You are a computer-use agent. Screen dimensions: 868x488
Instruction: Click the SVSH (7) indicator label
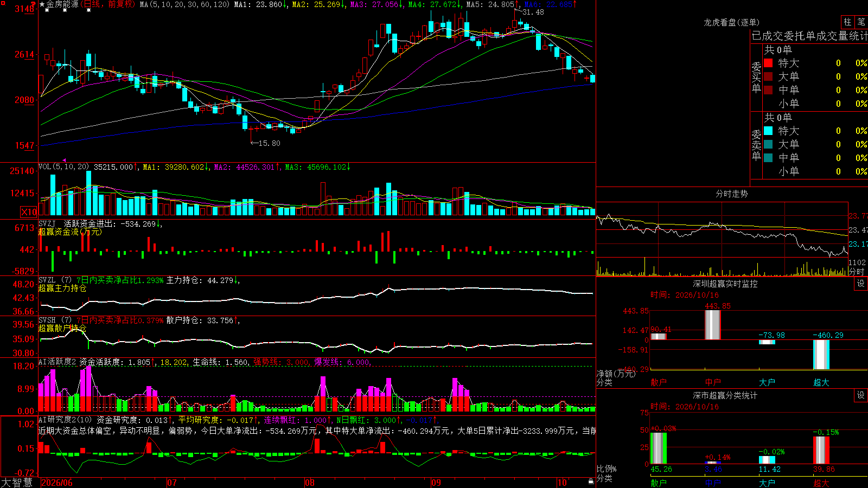click(x=55, y=320)
